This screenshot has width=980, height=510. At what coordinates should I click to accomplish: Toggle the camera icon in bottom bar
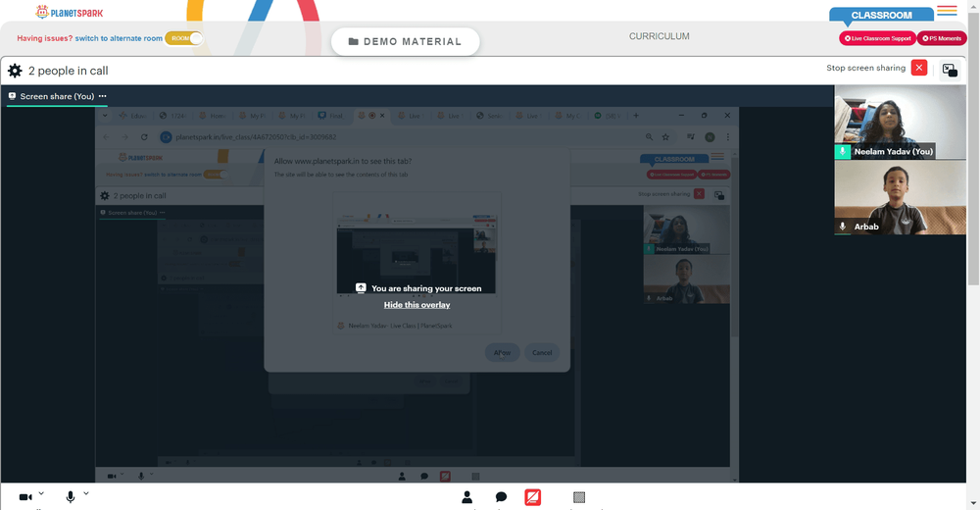[x=25, y=497]
